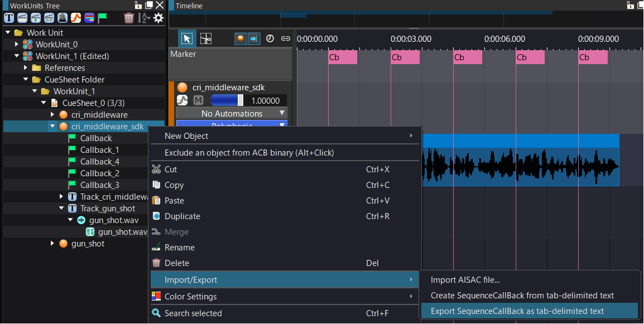Choose Import AISAC file... from the submenu

[530, 280]
